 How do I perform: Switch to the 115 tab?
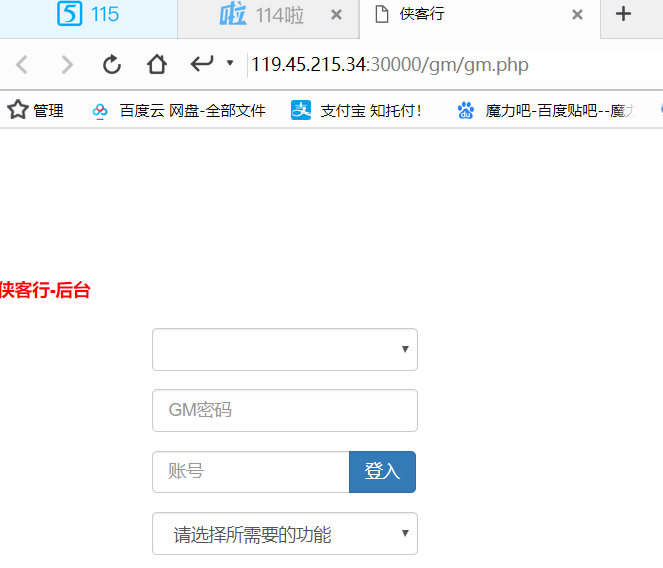(x=88, y=15)
